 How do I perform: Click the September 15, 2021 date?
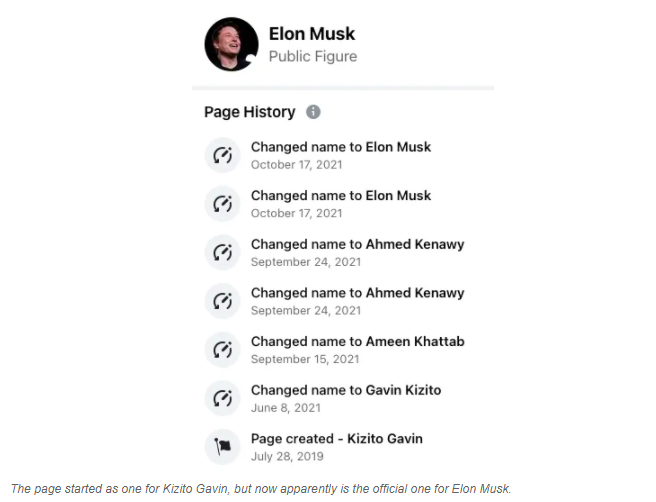[x=304, y=359]
